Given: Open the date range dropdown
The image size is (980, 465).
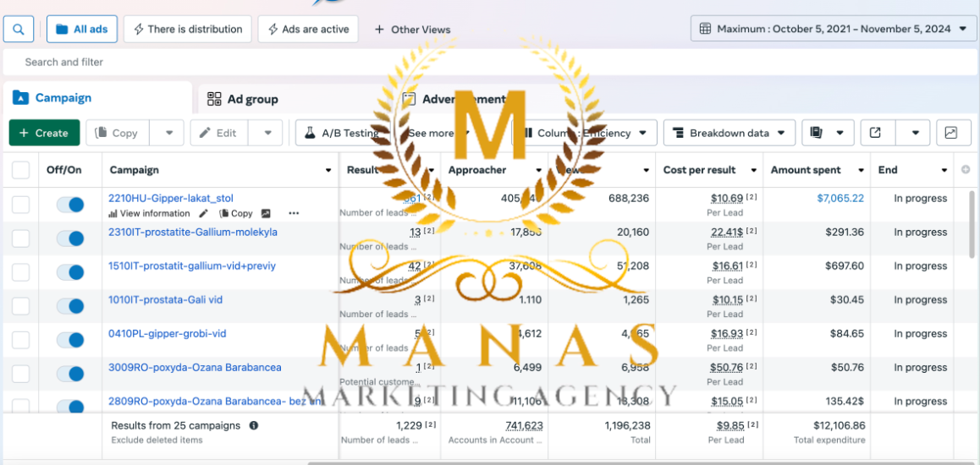Looking at the screenshot, I should [x=833, y=29].
